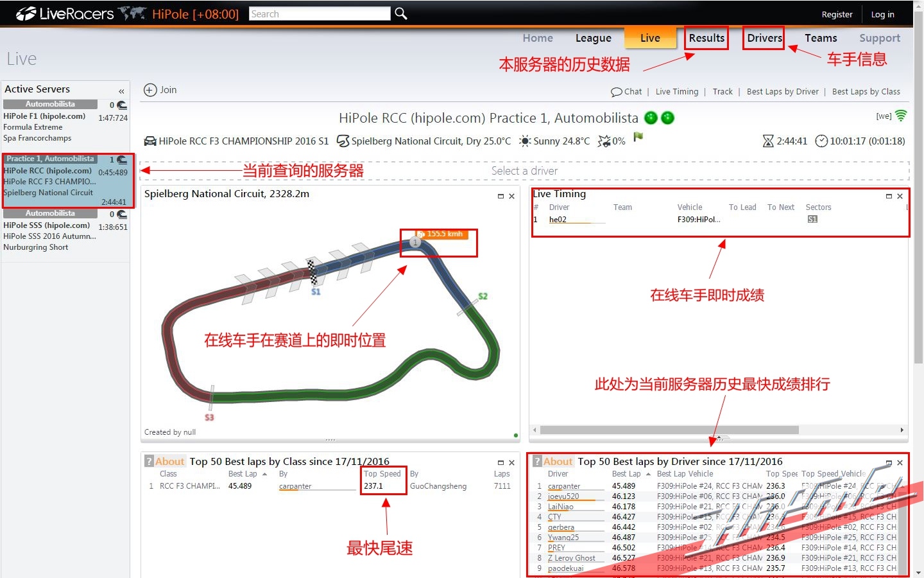Click the sunny weather icon
This screenshot has height=578, width=924.
point(525,141)
